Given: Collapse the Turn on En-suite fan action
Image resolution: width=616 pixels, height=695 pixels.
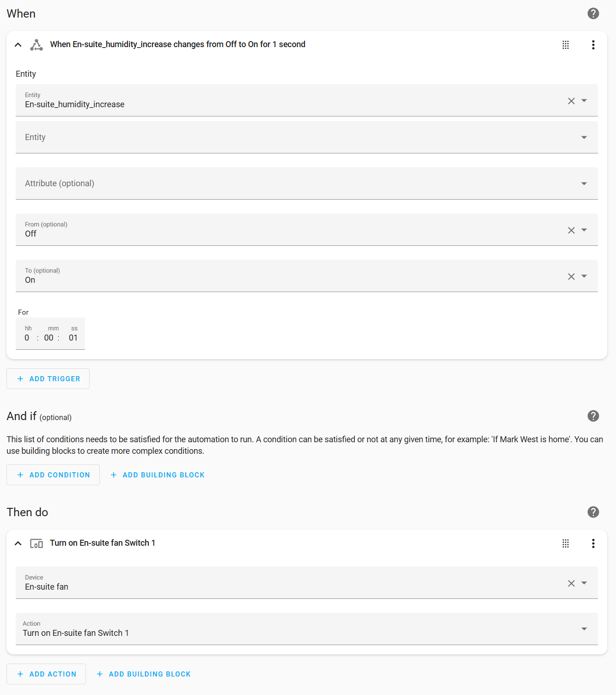Looking at the screenshot, I should pos(18,543).
